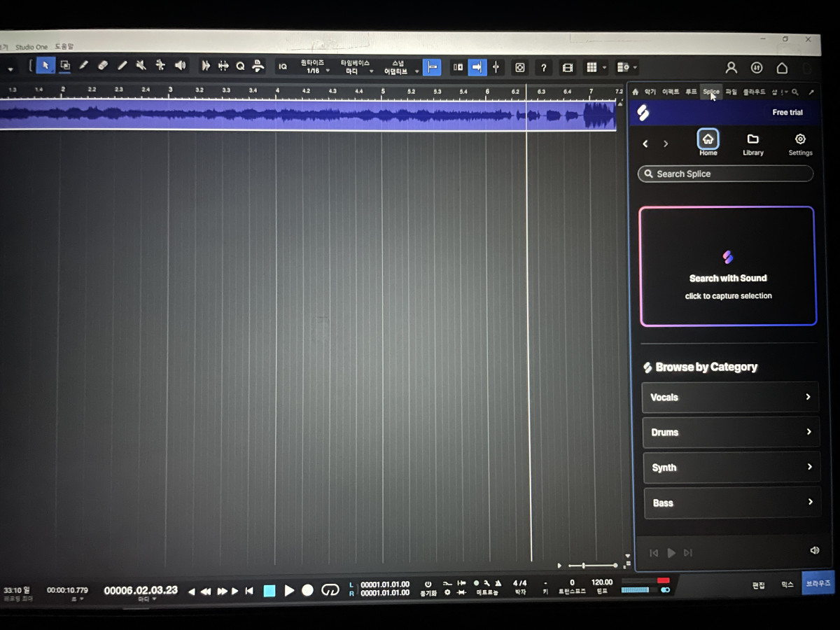Select the Line draw tool
The height and width of the screenshot is (630, 840).
[122, 66]
